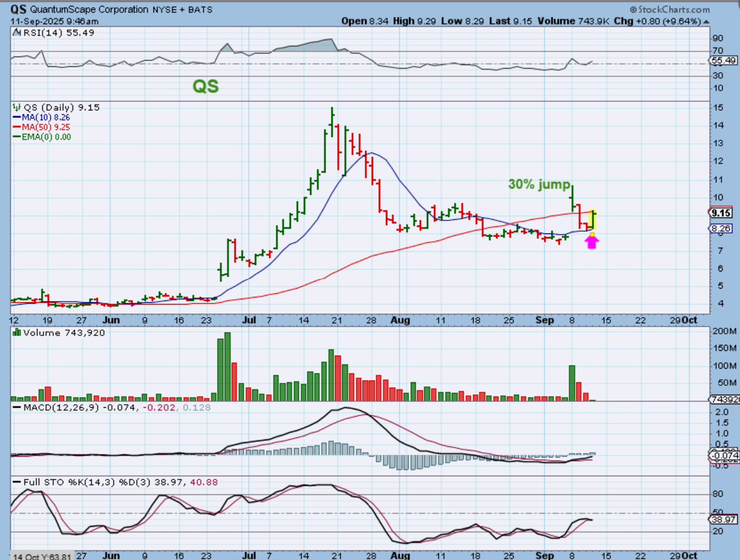This screenshot has height=560, width=740.
Task: Click the 70 label on the RSI axis
Action: pos(718,51)
